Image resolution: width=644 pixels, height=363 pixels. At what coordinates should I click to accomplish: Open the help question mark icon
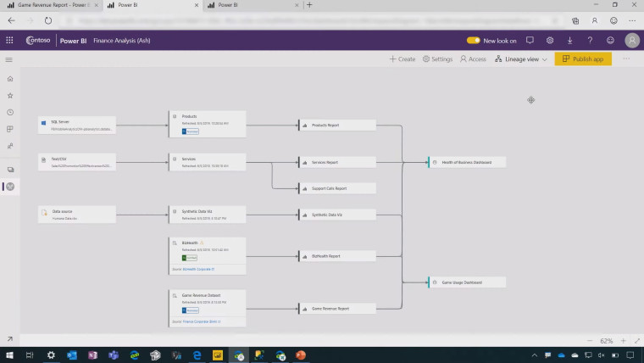coord(590,41)
